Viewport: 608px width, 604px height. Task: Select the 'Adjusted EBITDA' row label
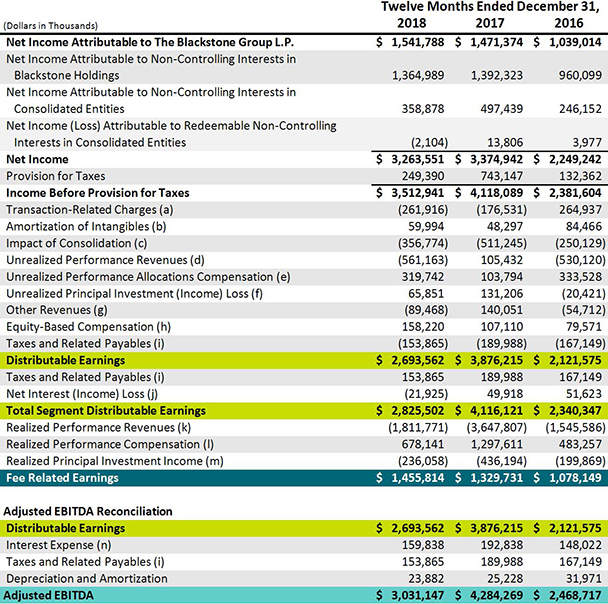pos(48,595)
